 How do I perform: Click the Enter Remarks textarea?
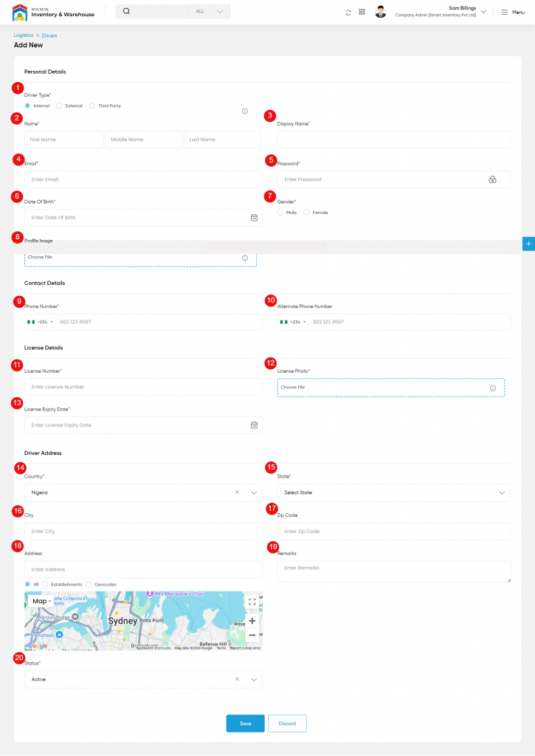(394, 572)
